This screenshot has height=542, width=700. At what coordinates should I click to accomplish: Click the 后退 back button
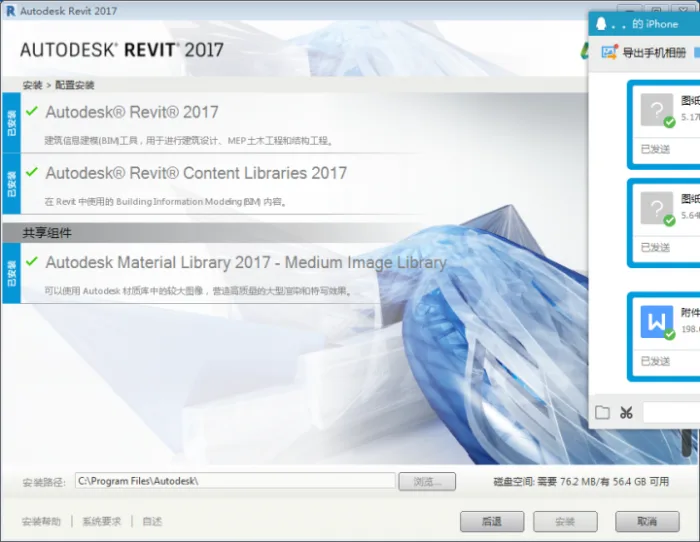[x=492, y=521]
